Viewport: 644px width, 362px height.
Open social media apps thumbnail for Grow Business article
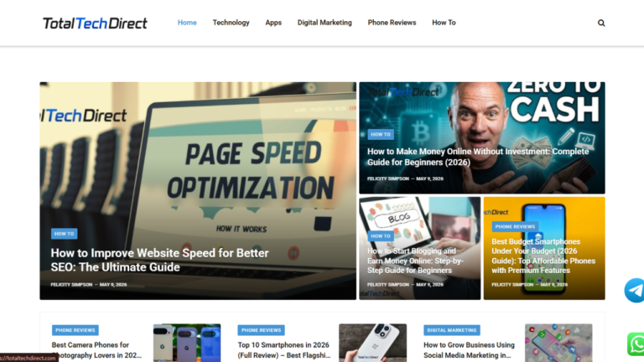pyautogui.click(x=558, y=343)
